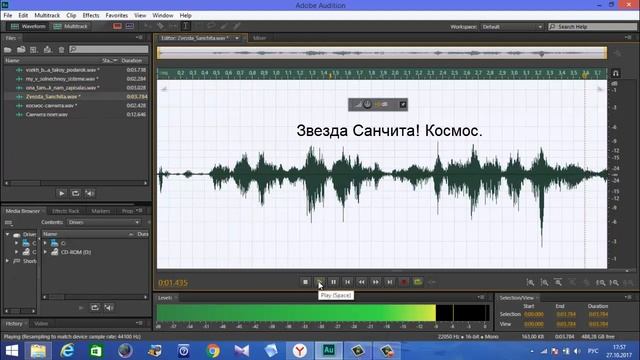
Task: Open the Multitrack menu
Action: [x=47, y=16]
